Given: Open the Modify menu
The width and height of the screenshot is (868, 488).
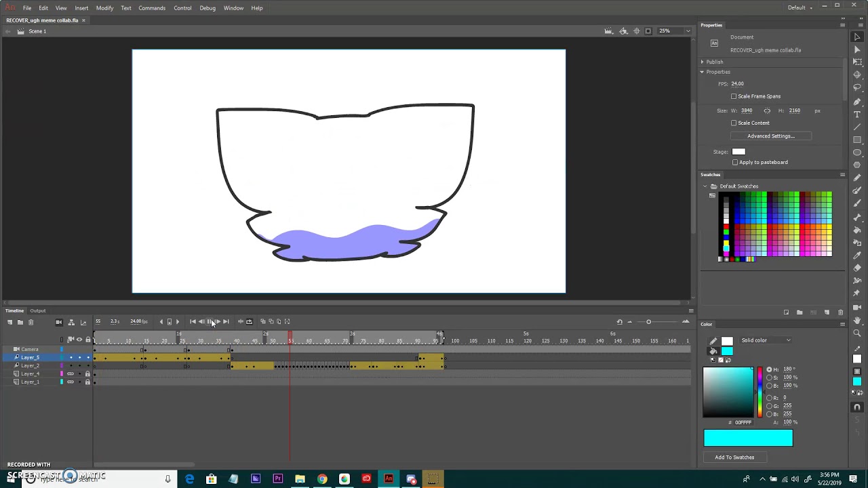Looking at the screenshot, I should point(104,8).
